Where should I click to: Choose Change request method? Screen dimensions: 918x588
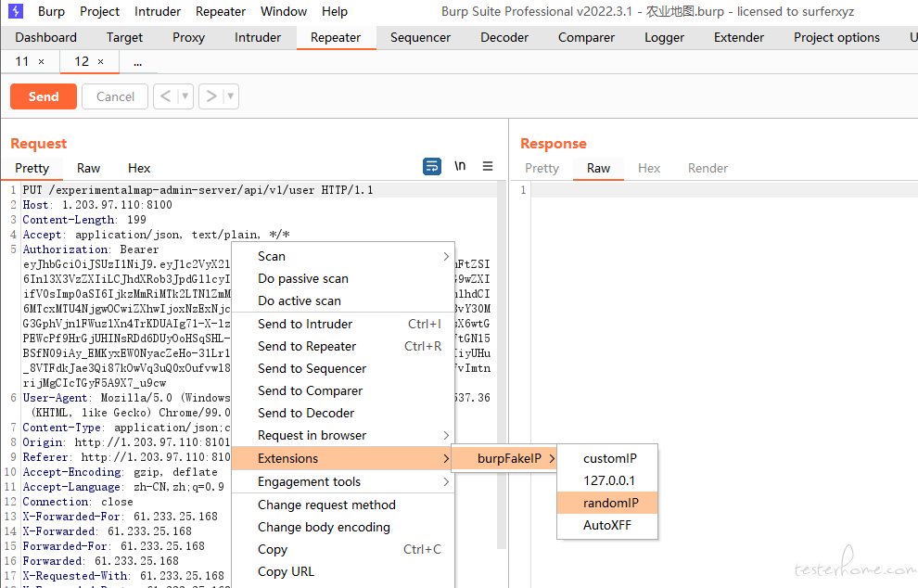click(343, 505)
